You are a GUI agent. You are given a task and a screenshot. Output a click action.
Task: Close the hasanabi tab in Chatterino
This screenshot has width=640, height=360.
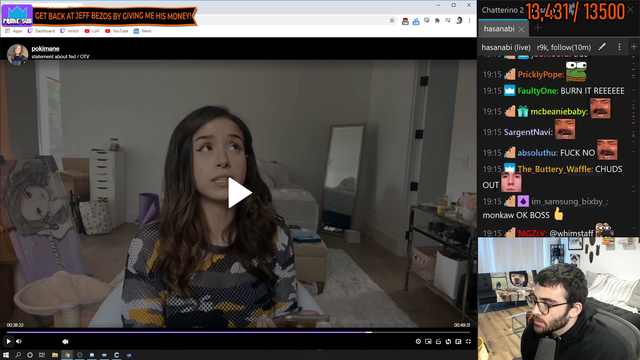521,29
